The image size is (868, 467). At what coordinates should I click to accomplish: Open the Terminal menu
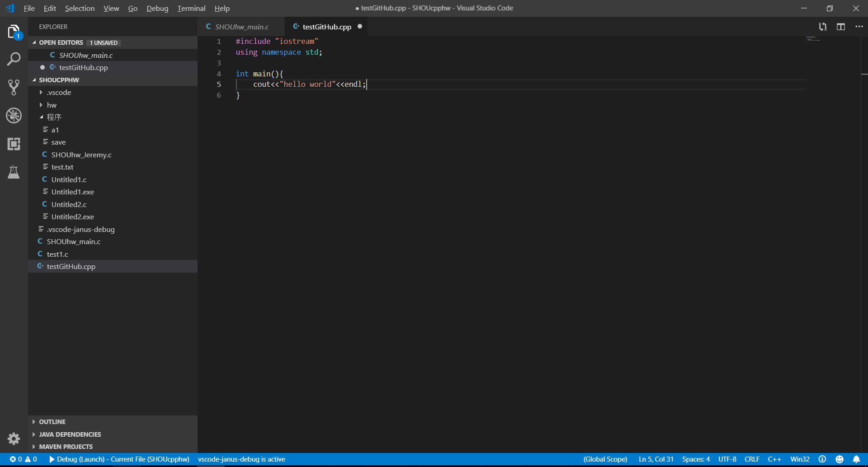point(191,8)
